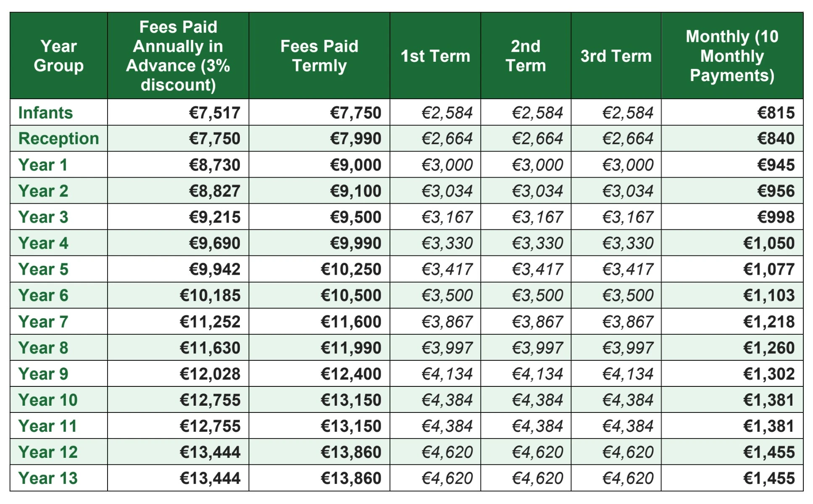Screen dimensions: 813x504
Task: Select Year 5 termly fee €10,250
Action: click(x=351, y=269)
